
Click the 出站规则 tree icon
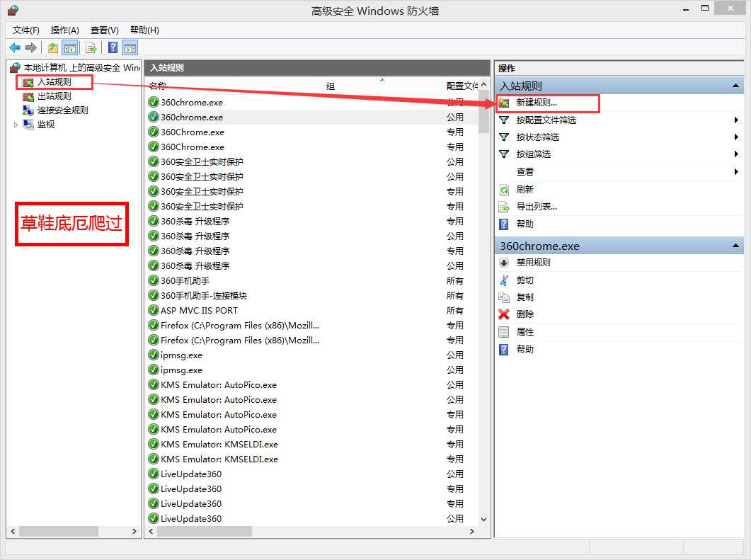28,96
